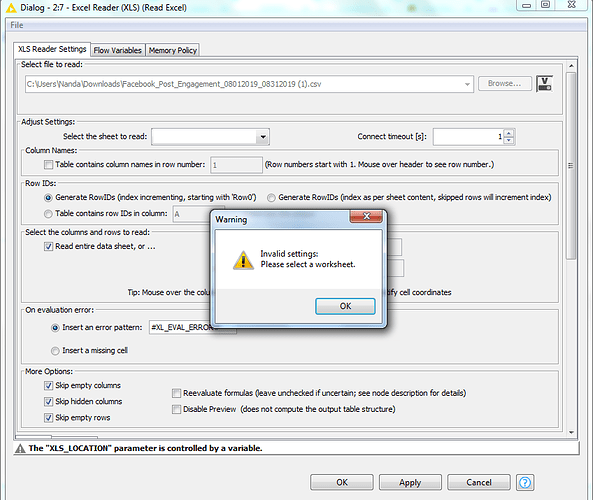Increase connect timeout with the up stepper
Screen dimensions: 593x500
(x=509, y=133)
